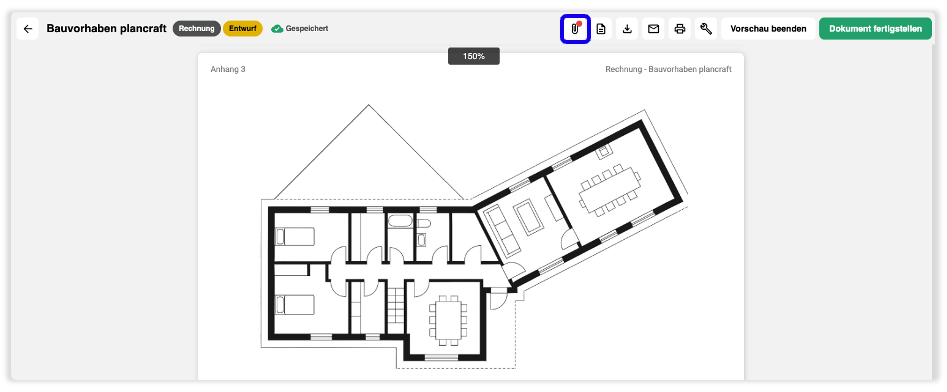
Task: Select the yellow Entwurf status badge
Action: click(243, 29)
